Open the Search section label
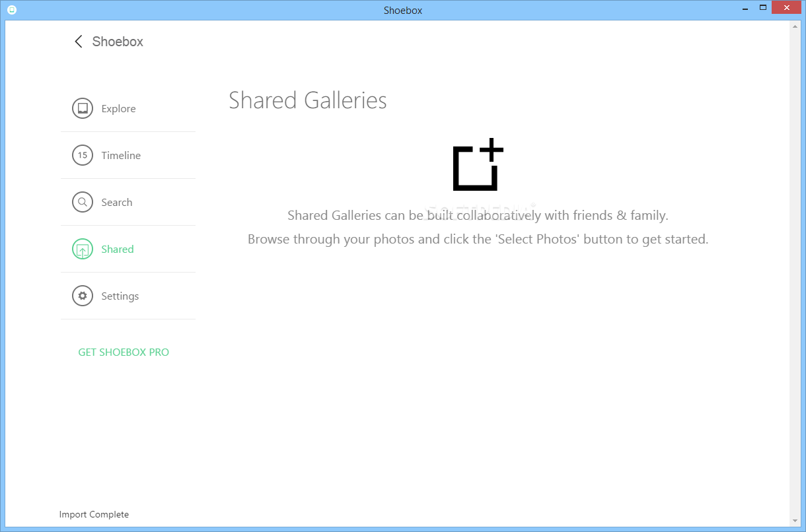 coord(117,203)
